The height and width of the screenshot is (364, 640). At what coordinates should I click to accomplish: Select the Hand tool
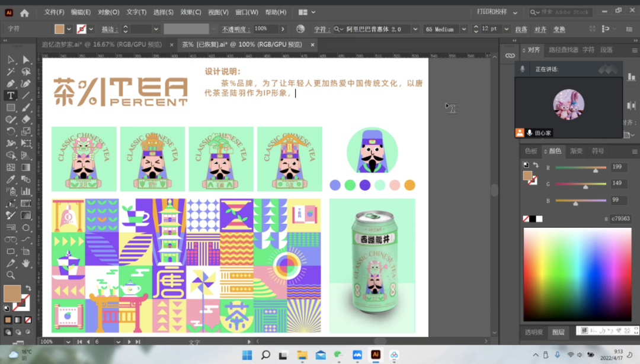tap(26, 263)
